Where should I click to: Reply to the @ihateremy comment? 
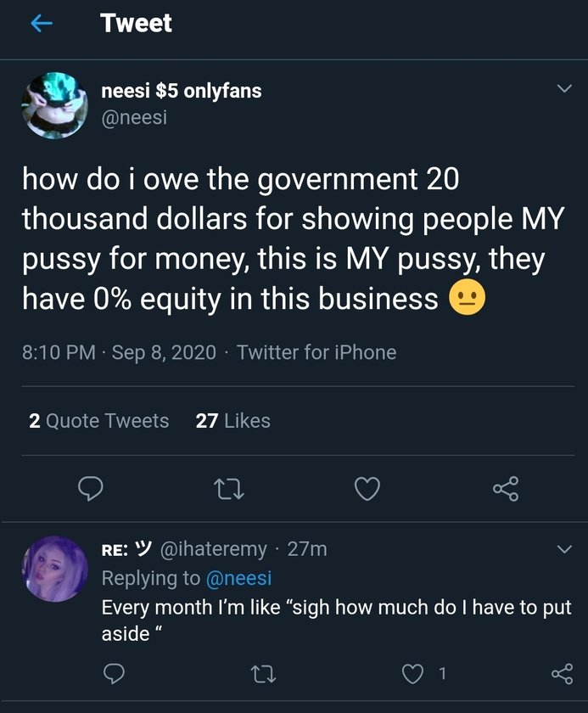pyautogui.click(x=114, y=673)
